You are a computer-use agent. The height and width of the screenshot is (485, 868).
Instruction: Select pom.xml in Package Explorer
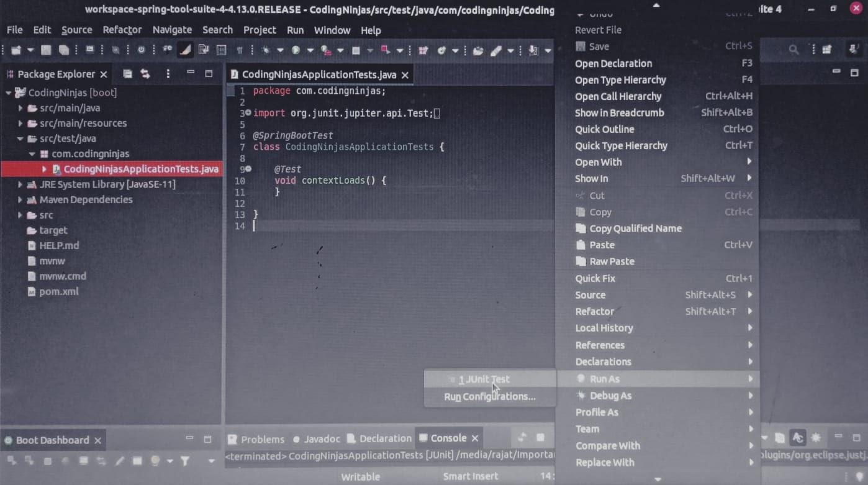coord(59,291)
